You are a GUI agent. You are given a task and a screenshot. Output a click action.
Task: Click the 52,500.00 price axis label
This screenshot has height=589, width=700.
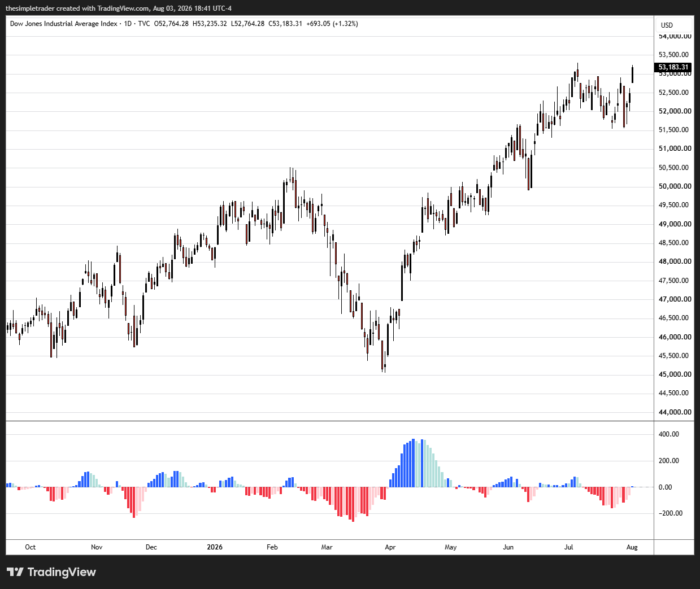673,93
